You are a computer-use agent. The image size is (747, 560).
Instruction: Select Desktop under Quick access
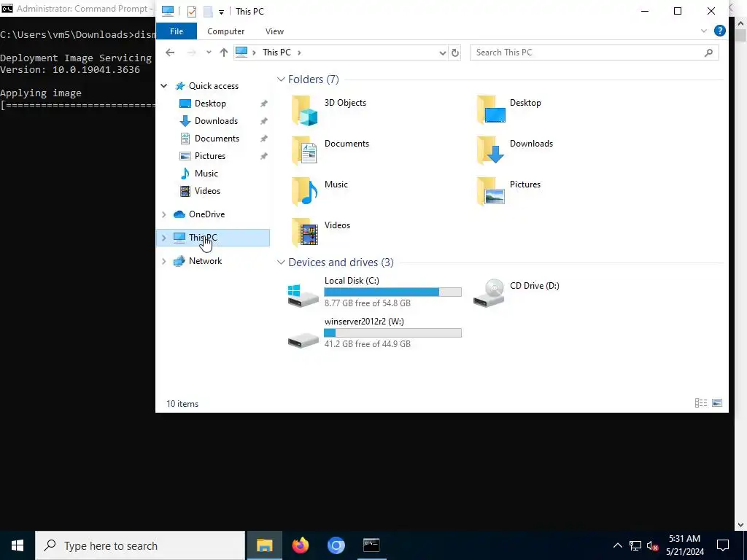click(x=210, y=104)
